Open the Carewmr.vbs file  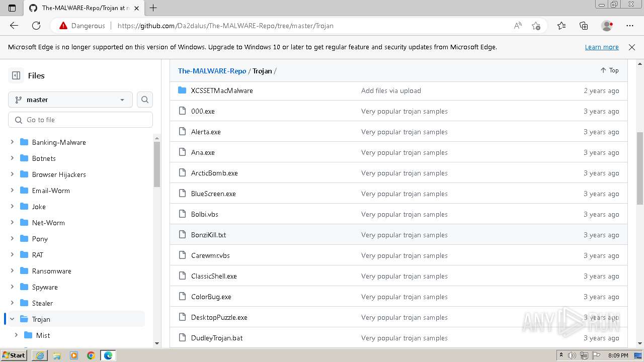(x=210, y=255)
